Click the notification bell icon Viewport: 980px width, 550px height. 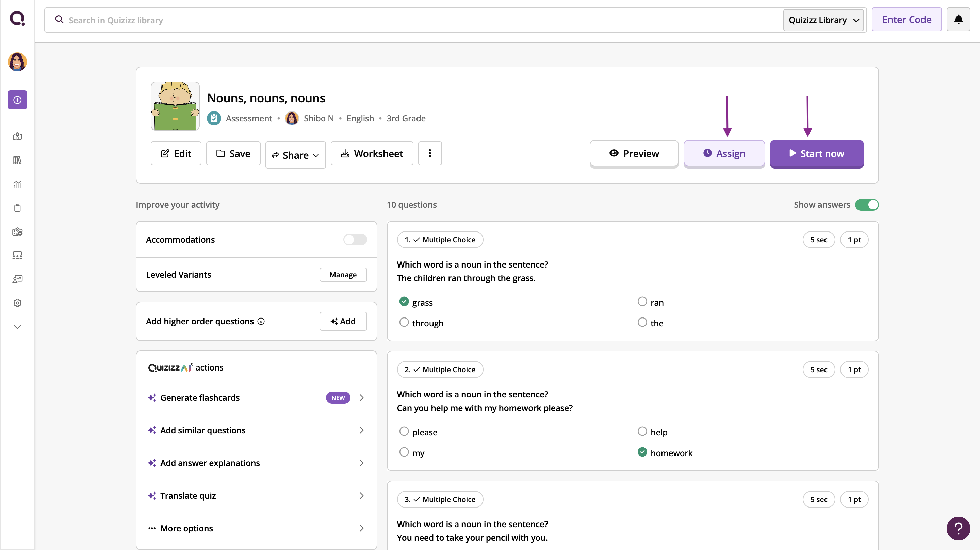point(958,20)
